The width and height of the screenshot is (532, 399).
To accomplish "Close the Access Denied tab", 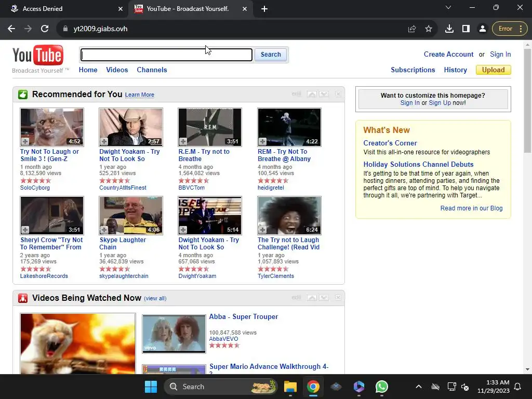I will coord(121,9).
